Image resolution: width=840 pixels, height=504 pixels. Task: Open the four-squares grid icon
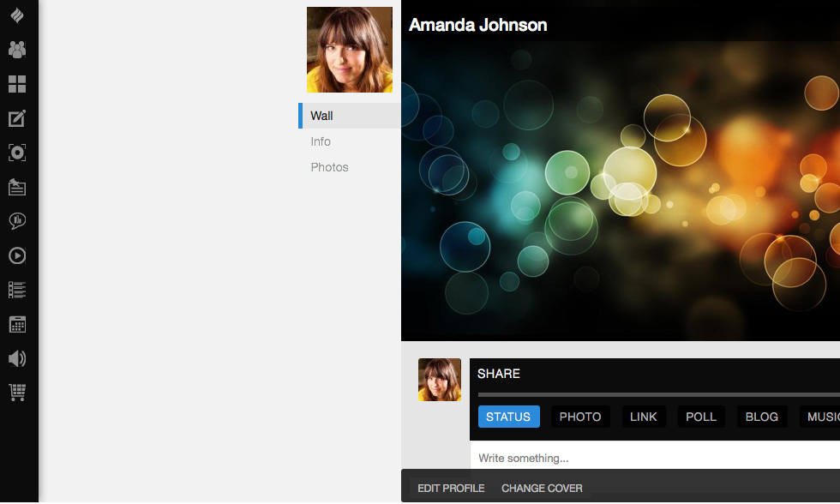click(17, 84)
